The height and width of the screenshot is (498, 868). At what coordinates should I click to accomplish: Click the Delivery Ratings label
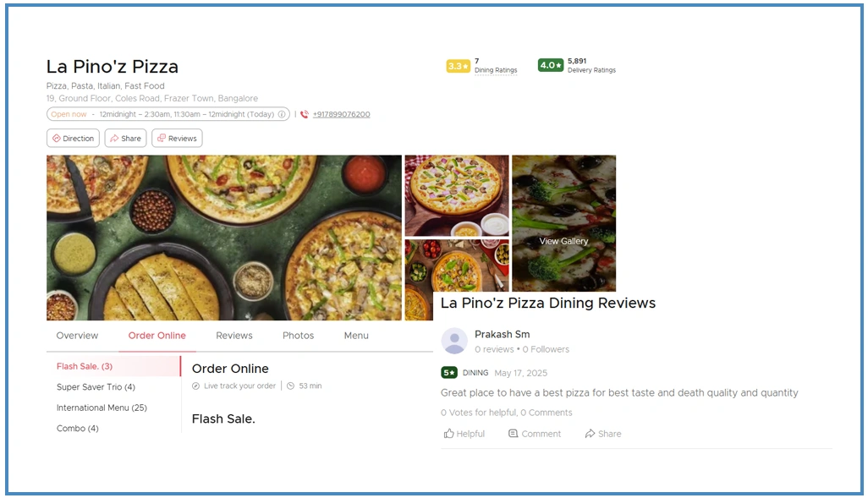(x=591, y=70)
